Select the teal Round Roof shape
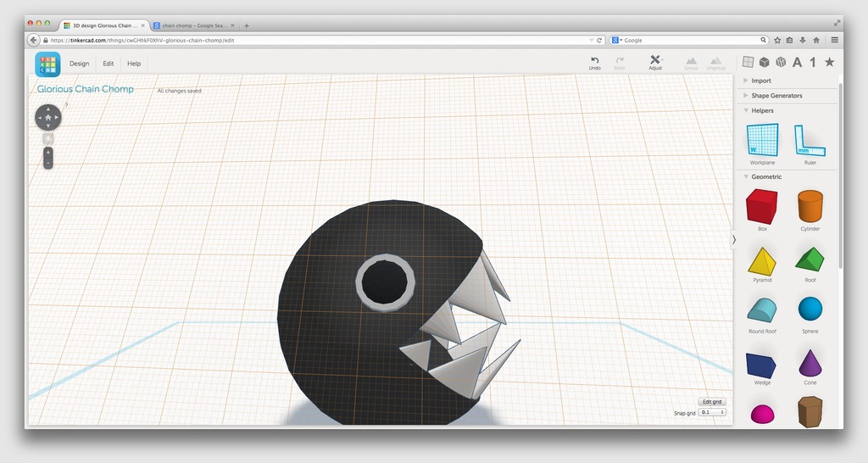 tap(762, 310)
